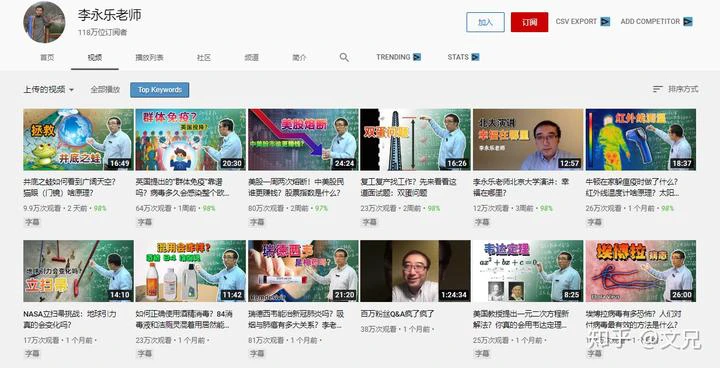The image size is (720, 368).
Task: Click the 加入 join button
Action: tap(485, 22)
